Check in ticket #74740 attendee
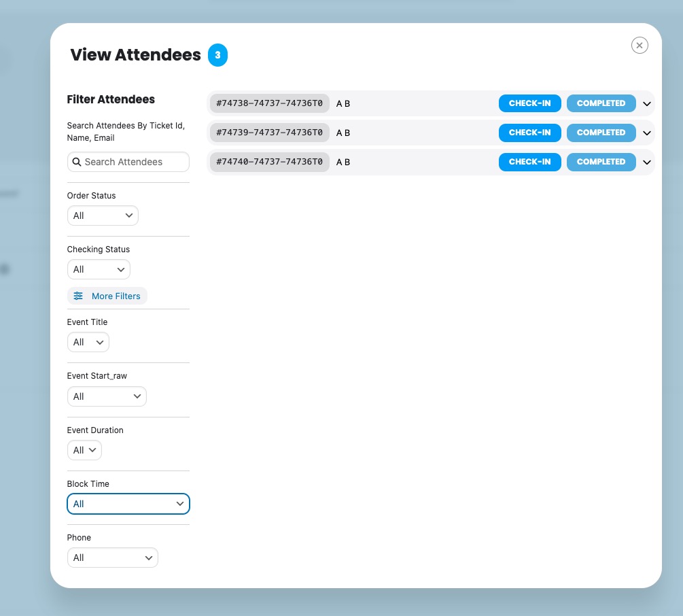 [x=529, y=162]
